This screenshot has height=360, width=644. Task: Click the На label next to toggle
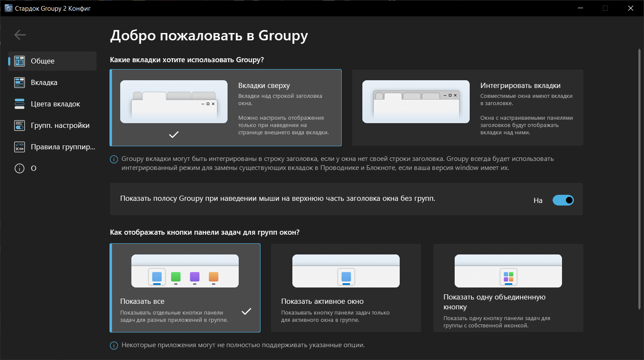pos(538,200)
